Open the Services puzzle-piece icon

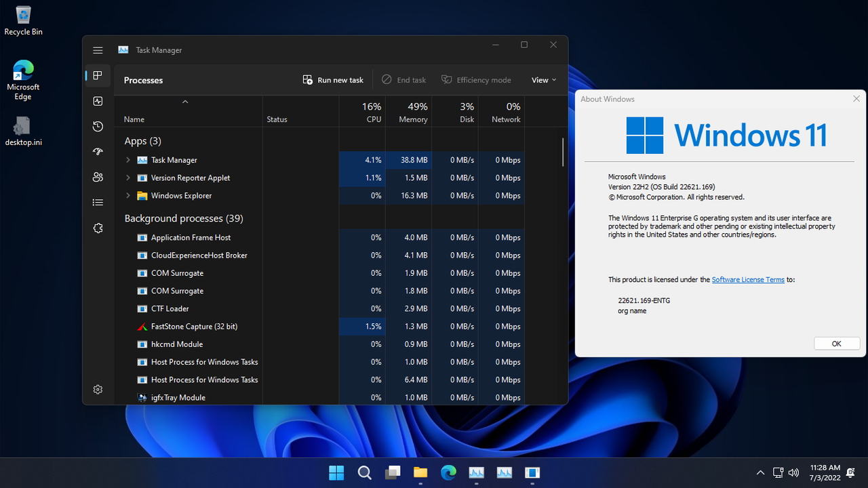click(x=98, y=228)
